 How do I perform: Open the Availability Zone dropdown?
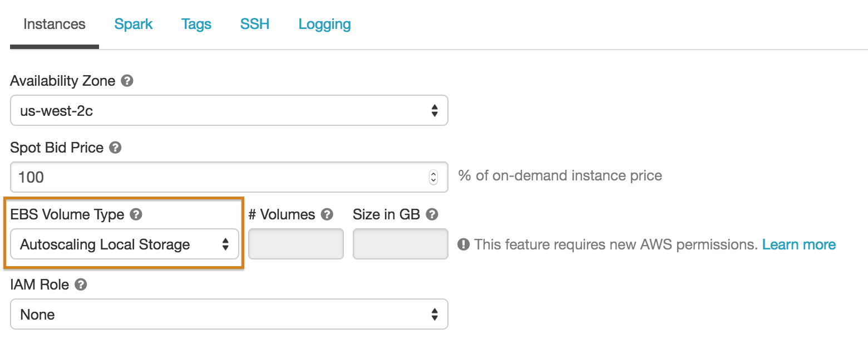tap(229, 111)
